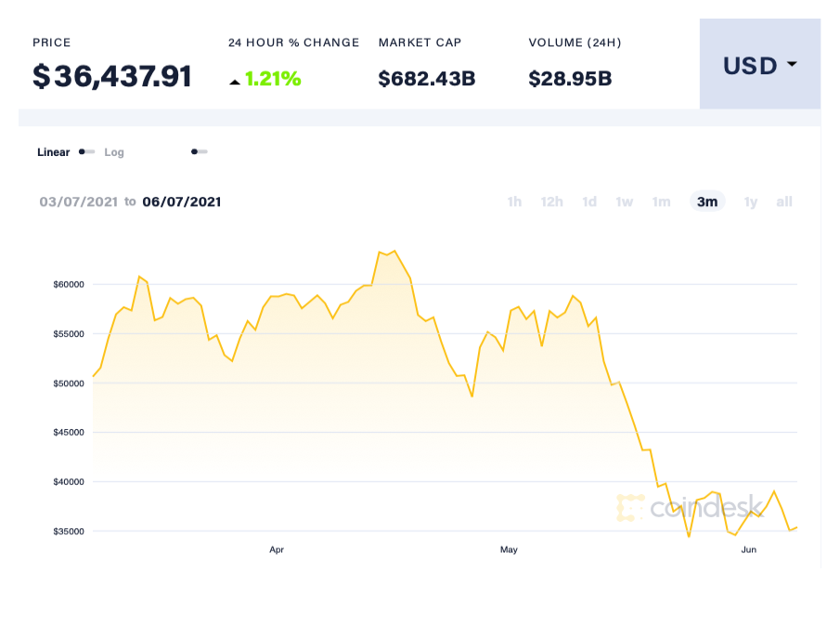Screen dimensions: 840x624
Task: View all historical data range
Action: tap(783, 201)
